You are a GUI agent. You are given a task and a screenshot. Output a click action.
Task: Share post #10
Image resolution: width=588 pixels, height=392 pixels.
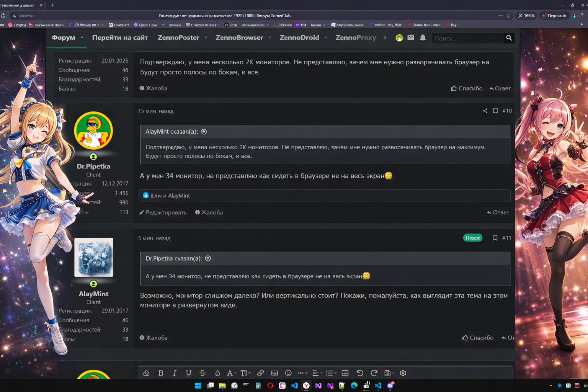tap(485, 111)
